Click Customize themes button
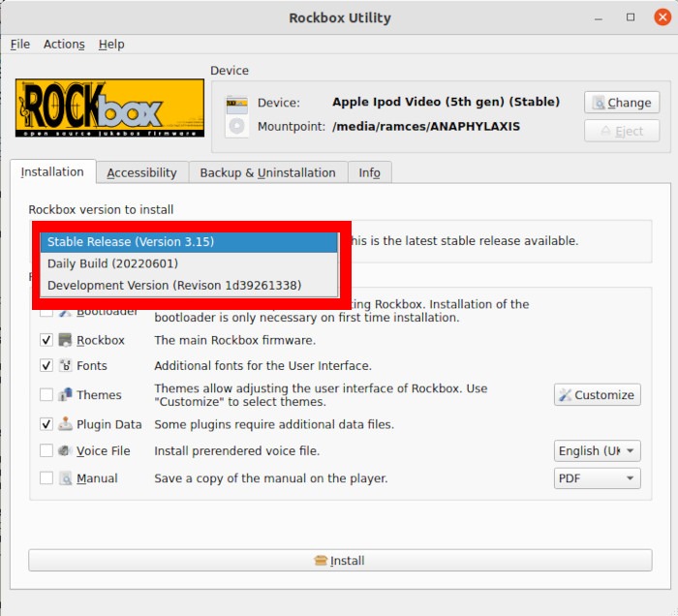The width and height of the screenshot is (678, 616). (598, 394)
